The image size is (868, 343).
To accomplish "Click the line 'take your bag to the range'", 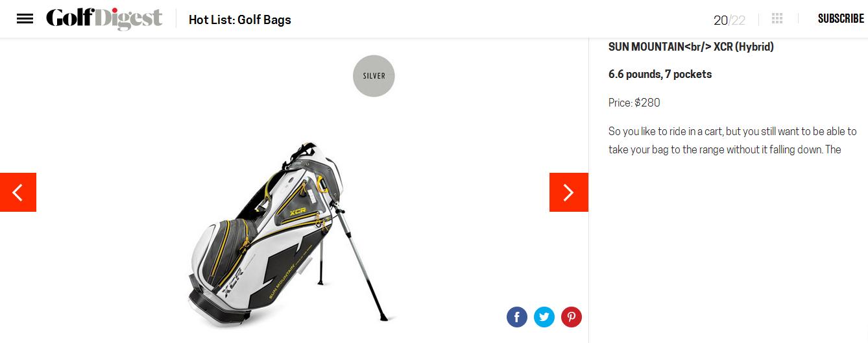I will pos(725,149).
